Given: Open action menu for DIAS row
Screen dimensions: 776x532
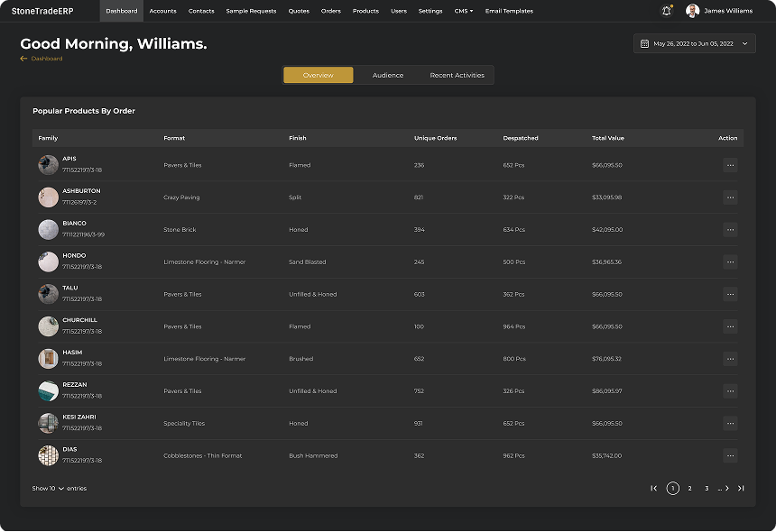Looking at the screenshot, I should coord(730,455).
